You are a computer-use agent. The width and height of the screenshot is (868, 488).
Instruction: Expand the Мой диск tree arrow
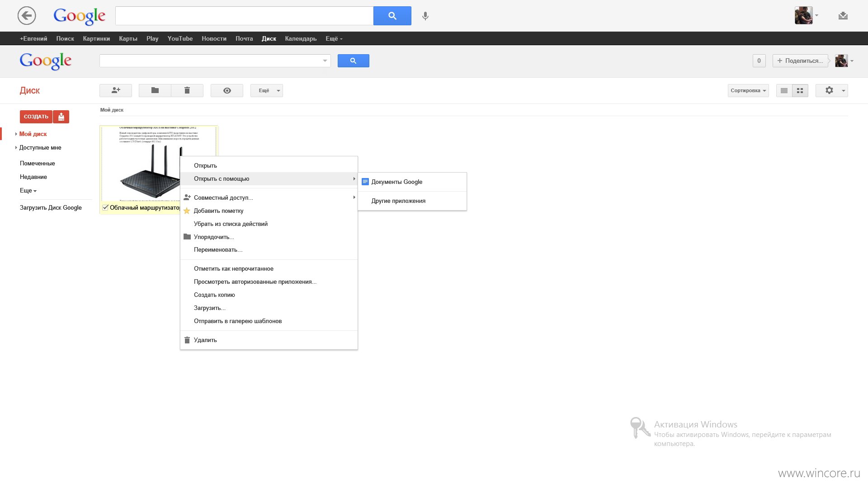pos(16,134)
